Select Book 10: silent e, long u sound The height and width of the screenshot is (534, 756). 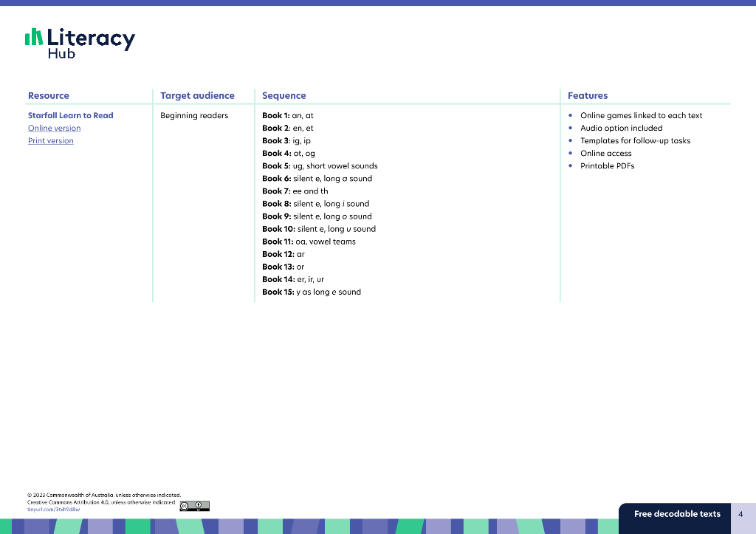click(319, 229)
